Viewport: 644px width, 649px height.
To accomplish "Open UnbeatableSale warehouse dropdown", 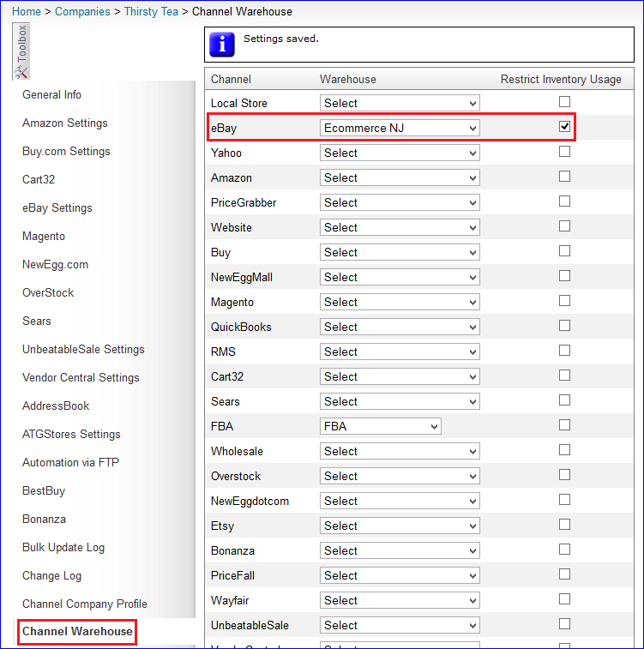I will [400, 625].
